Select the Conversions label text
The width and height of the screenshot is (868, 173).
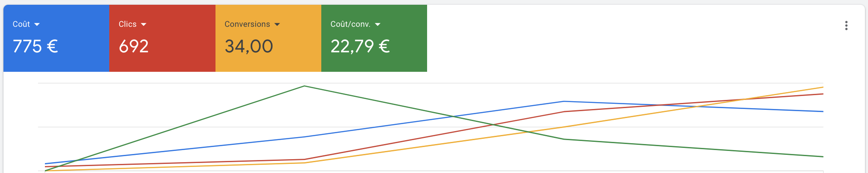(x=247, y=24)
